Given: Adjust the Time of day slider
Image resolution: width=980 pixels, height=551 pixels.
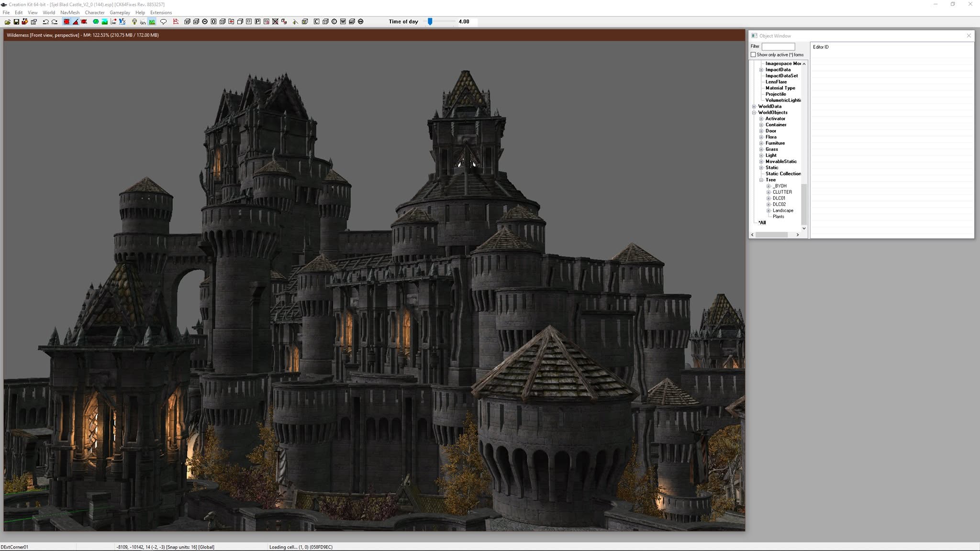Looking at the screenshot, I should [430, 22].
